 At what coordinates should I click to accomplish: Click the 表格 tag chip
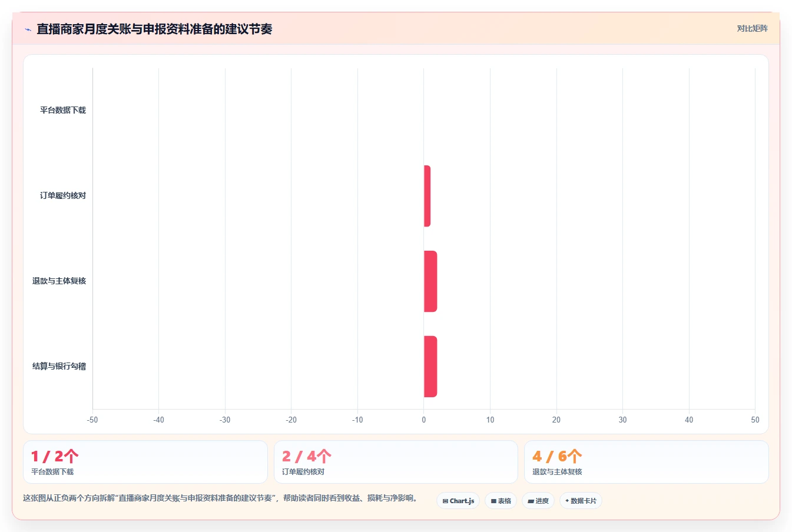(501, 501)
